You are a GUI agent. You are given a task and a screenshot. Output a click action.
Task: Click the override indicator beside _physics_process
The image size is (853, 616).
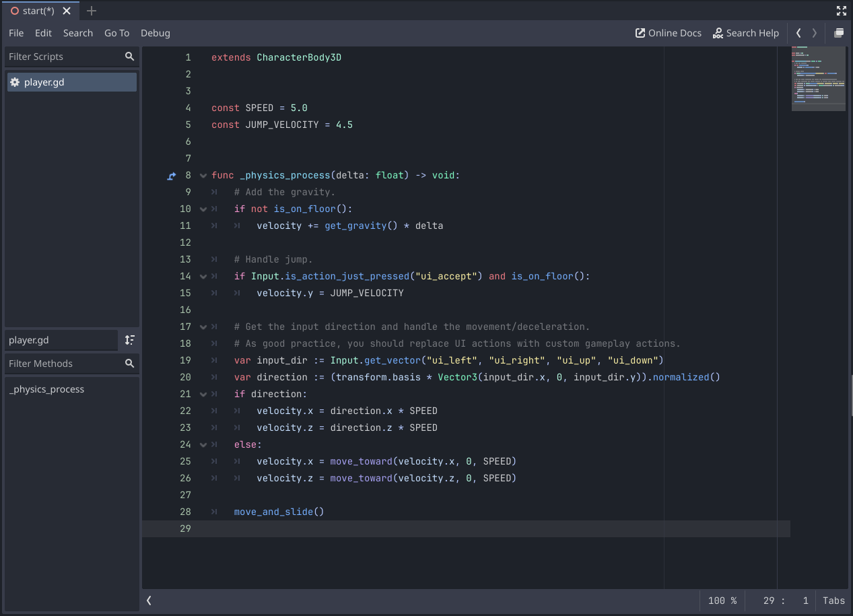(171, 175)
